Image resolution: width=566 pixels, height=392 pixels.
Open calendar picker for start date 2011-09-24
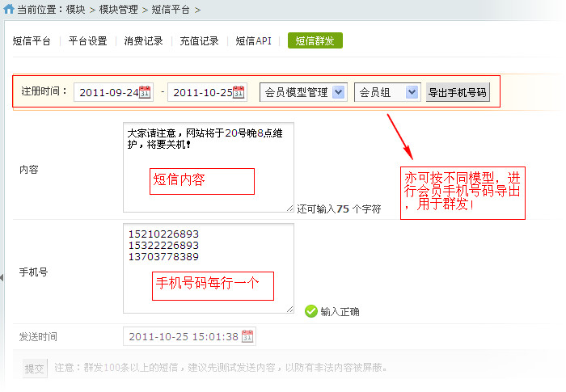click(x=145, y=93)
